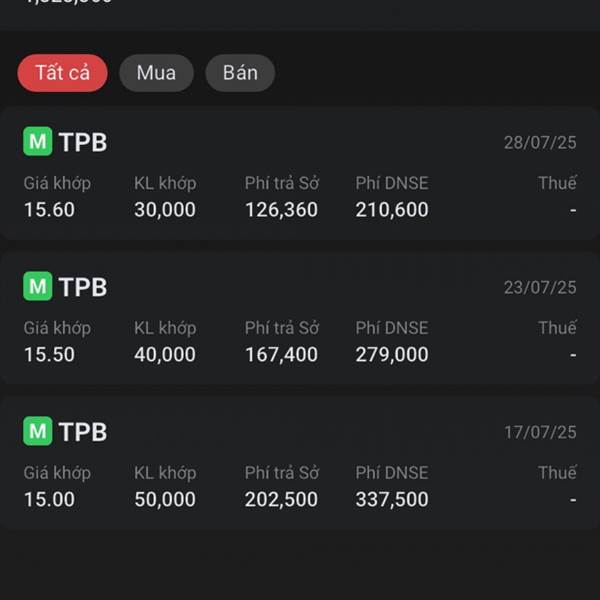
Task: Open TPB ticker in the 17/07/25 card
Action: [x=83, y=432]
